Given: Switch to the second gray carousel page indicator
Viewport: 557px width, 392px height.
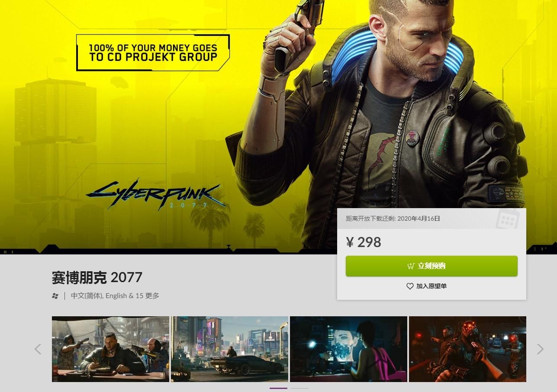Looking at the screenshot, I should (299, 388).
